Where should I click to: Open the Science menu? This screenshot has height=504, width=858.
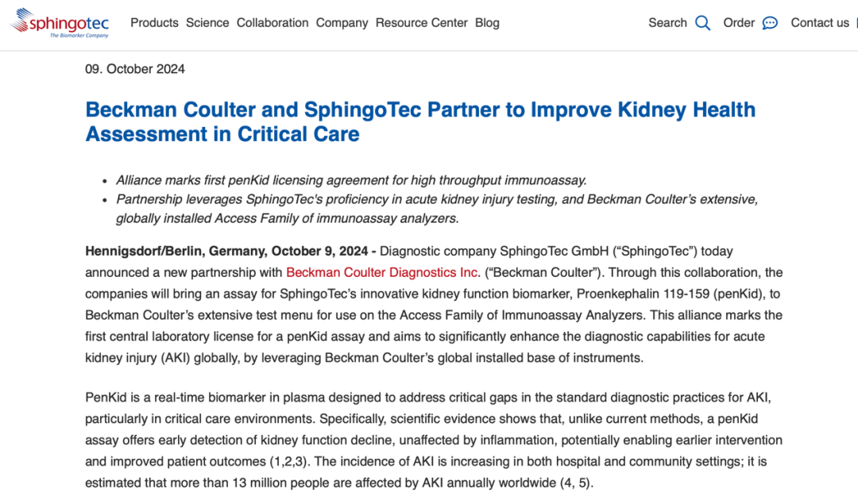click(207, 23)
